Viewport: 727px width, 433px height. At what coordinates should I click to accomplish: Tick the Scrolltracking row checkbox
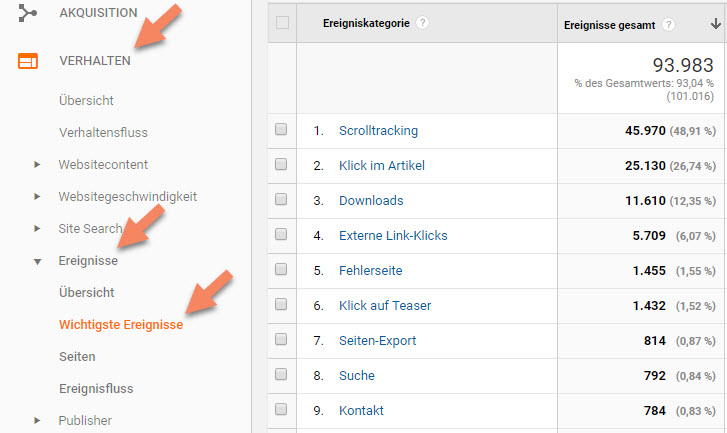(281, 130)
